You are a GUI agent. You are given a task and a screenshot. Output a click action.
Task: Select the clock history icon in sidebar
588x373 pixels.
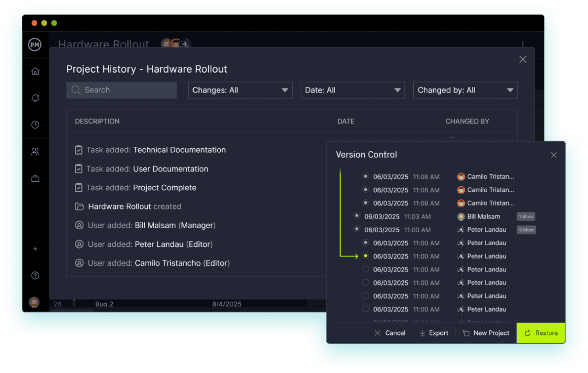pyautogui.click(x=35, y=125)
